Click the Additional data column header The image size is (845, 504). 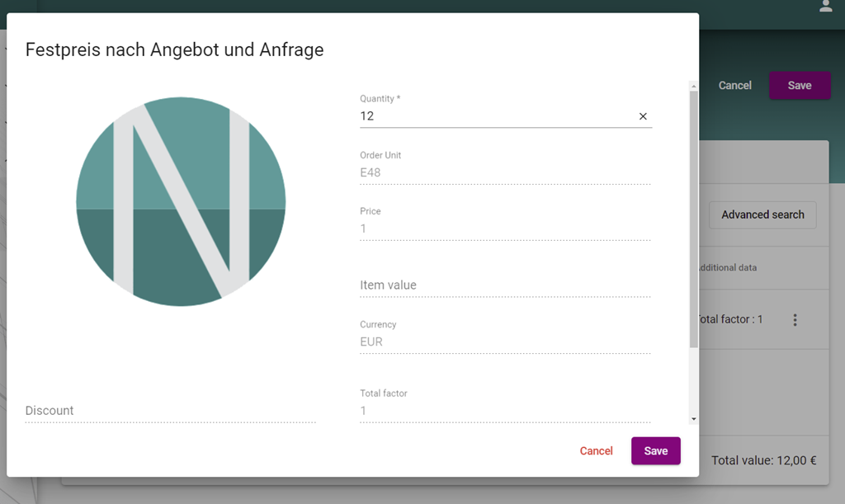(x=728, y=268)
